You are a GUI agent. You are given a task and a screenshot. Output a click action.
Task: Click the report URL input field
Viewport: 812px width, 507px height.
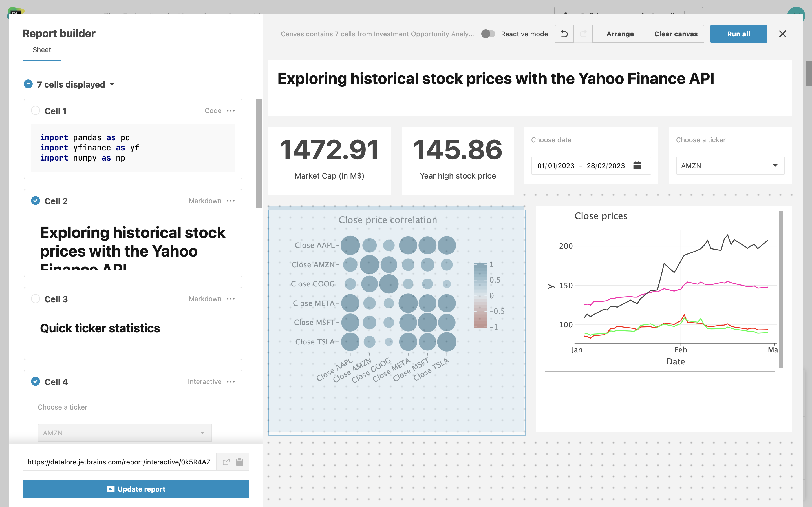[x=119, y=462]
